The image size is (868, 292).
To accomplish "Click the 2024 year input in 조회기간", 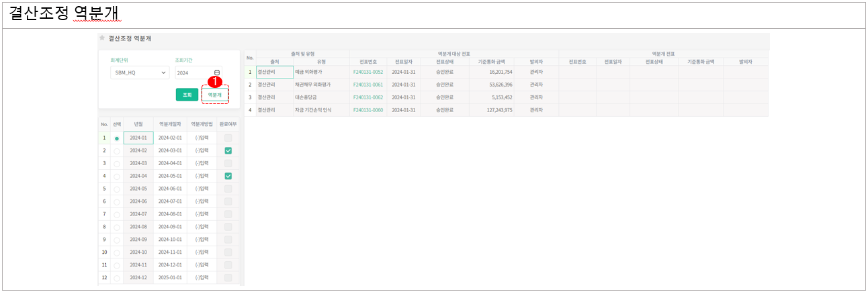I will click(192, 72).
